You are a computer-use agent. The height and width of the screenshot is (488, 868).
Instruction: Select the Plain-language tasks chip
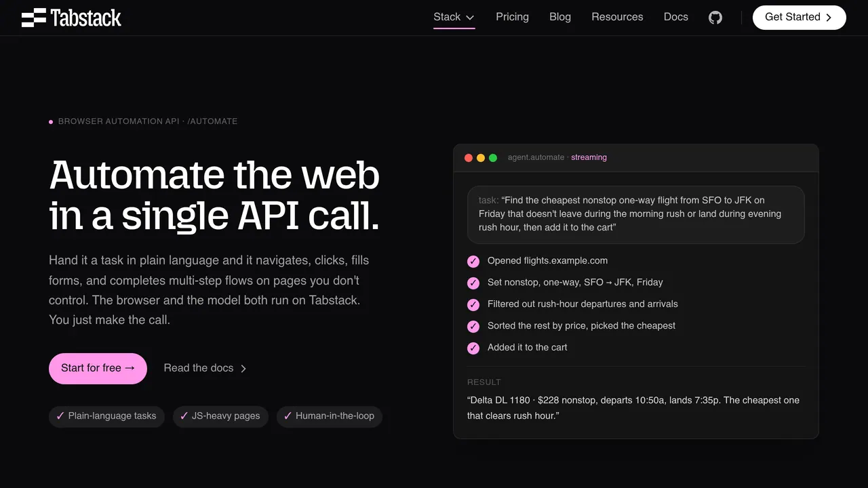click(106, 415)
